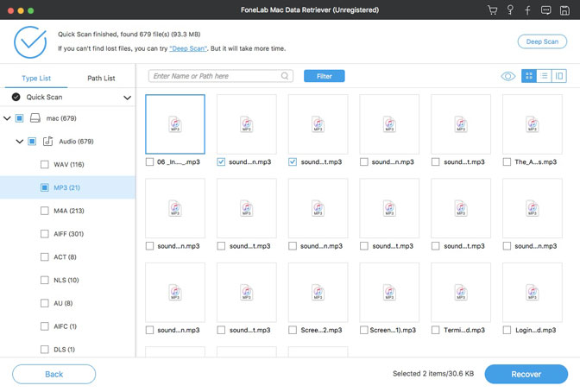
Task: Click the Recover button
Action: (x=526, y=374)
